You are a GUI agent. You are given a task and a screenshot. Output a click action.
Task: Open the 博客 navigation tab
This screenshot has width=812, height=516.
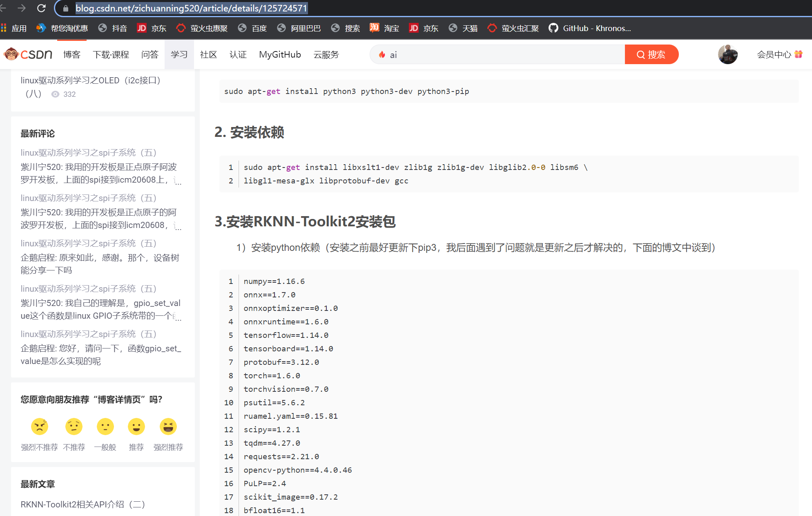[x=72, y=54]
